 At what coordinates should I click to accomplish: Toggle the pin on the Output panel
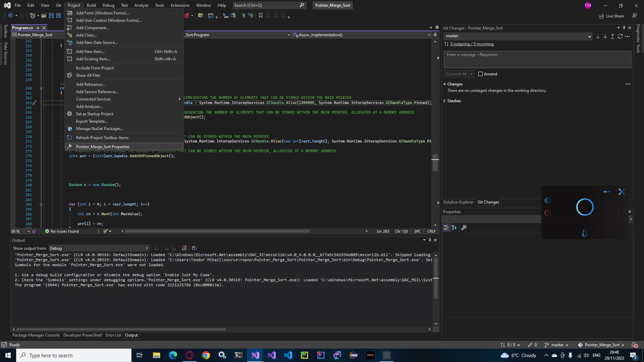point(429,240)
